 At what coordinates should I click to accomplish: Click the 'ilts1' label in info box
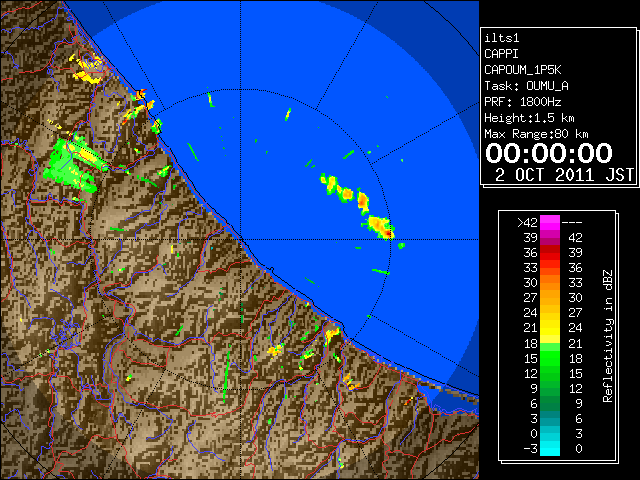(502, 38)
